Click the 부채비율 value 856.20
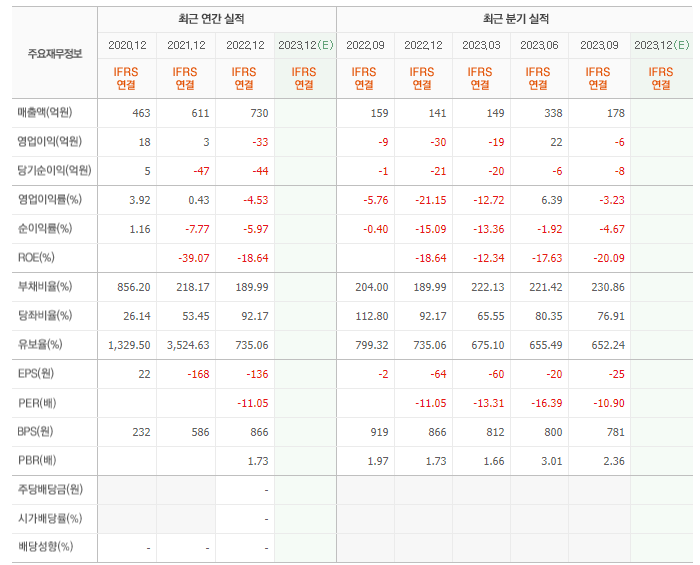 [133, 287]
